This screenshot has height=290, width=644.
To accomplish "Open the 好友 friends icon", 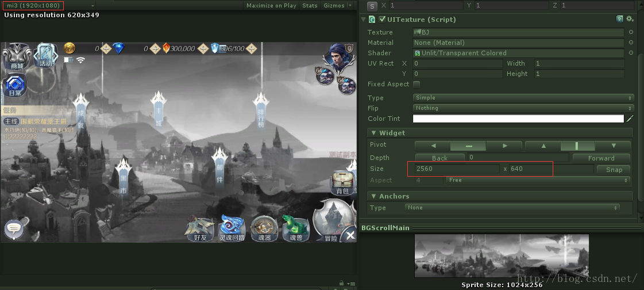I will click(x=199, y=228).
